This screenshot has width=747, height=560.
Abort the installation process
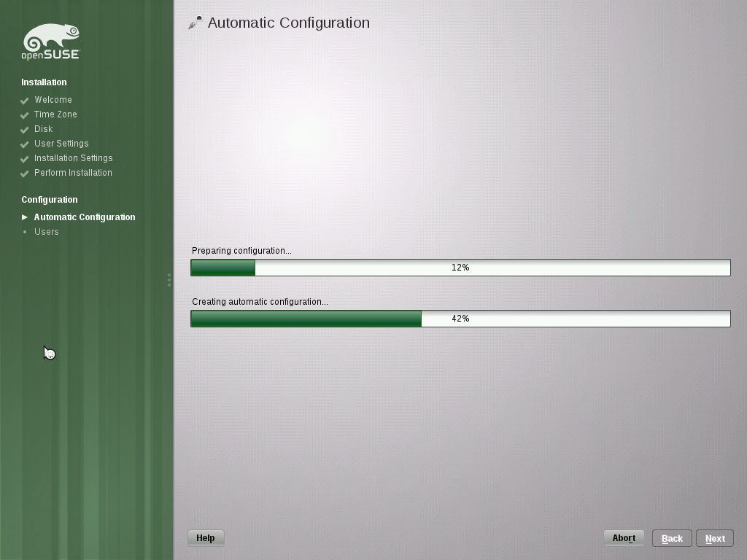(624, 537)
